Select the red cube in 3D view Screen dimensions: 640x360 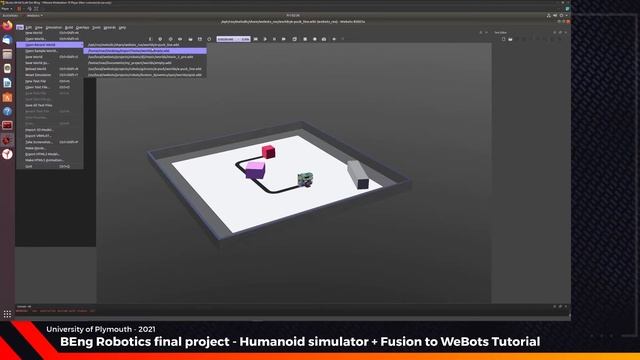point(268,151)
